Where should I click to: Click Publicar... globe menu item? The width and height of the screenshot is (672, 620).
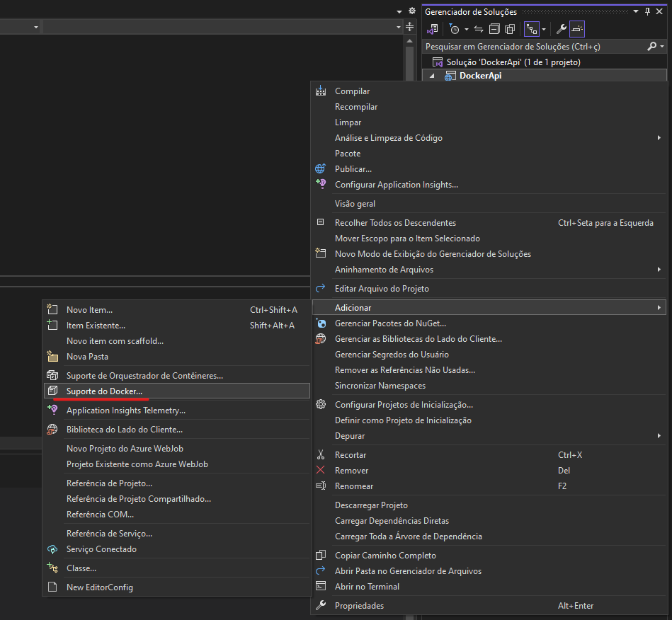tap(489, 169)
